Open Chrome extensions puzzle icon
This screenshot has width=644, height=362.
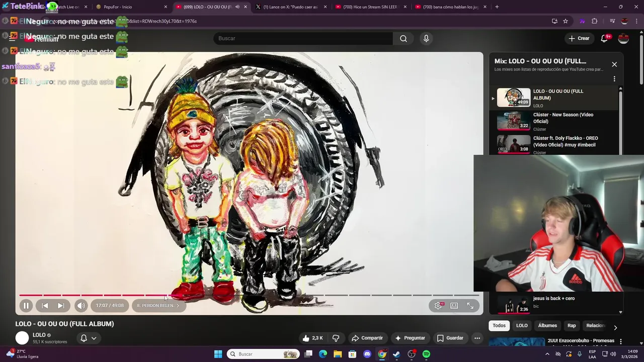(x=595, y=21)
